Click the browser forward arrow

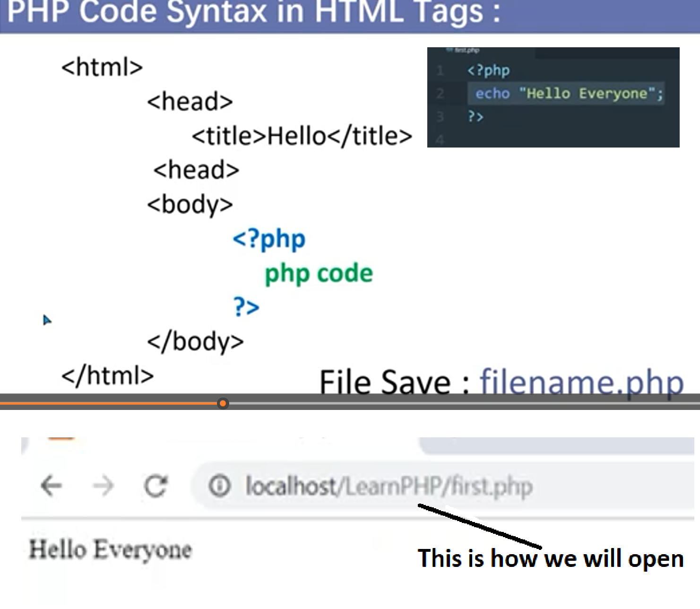(x=103, y=486)
